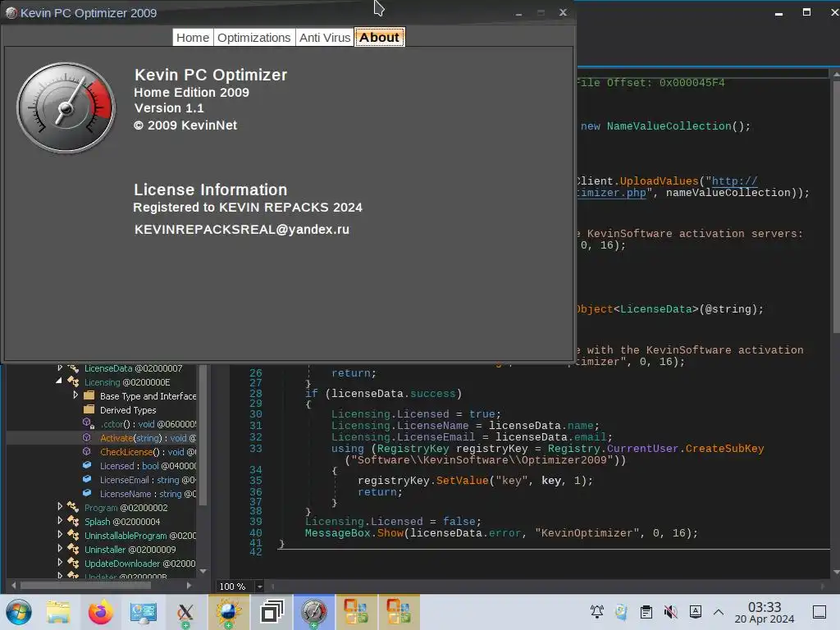This screenshot has width=840, height=630.
Task: Click the muted volume icon in system tray
Action: tap(670, 612)
